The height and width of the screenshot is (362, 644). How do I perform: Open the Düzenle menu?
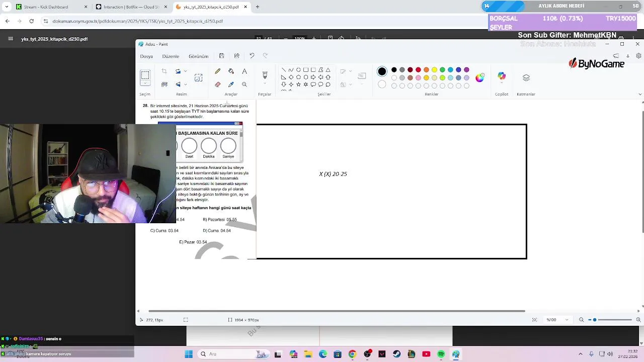pyautogui.click(x=171, y=56)
